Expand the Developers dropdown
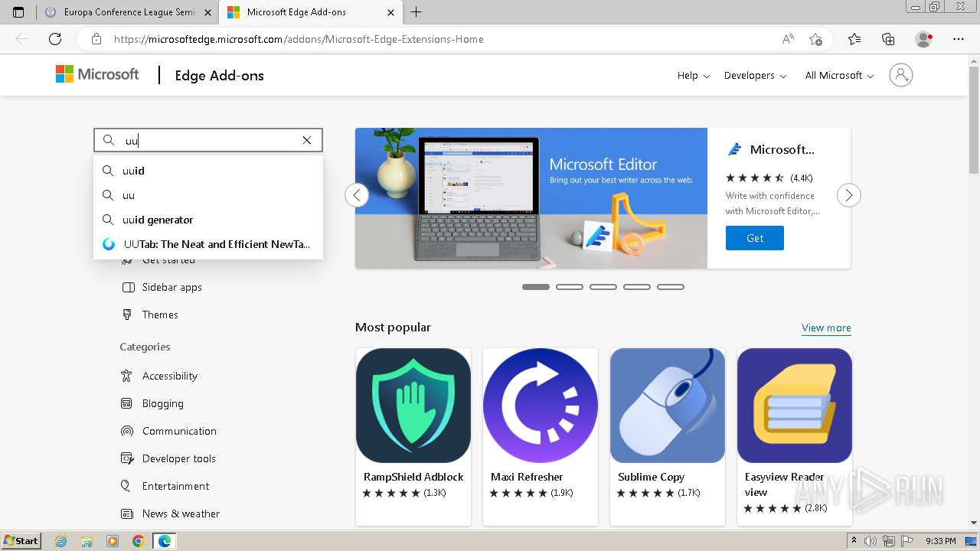Screen dimensions: 980x551 click(755, 75)
